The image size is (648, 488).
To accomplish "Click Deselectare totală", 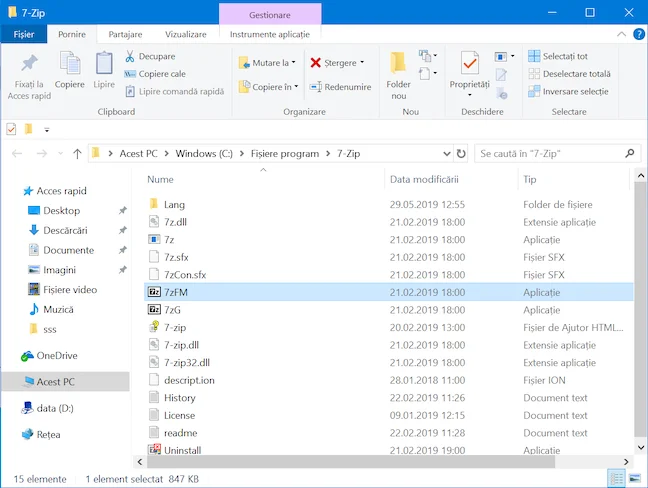I will [569, 74].
